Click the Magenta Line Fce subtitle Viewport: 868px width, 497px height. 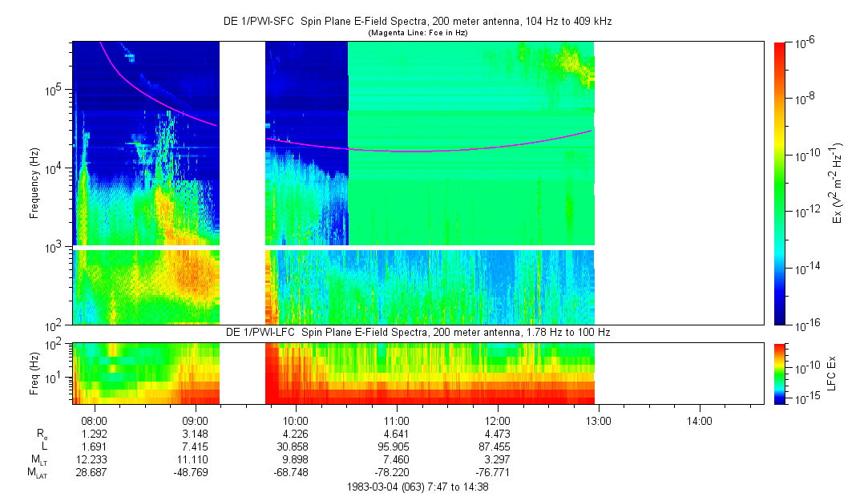click(x=417, y=33)
